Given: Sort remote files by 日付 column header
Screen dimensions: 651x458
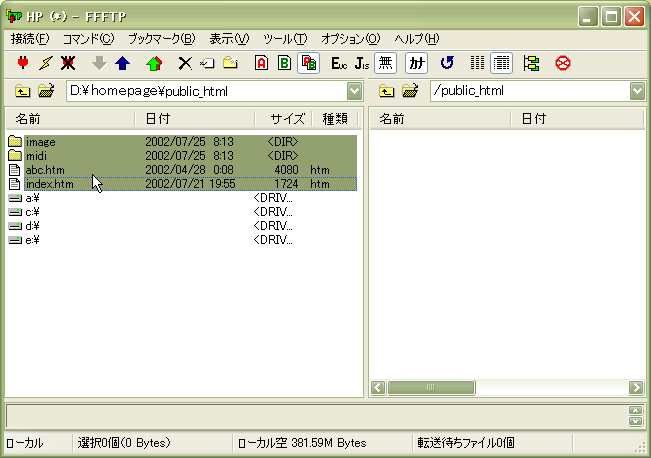Looking at the screenshot, I should tap(533, 119).
